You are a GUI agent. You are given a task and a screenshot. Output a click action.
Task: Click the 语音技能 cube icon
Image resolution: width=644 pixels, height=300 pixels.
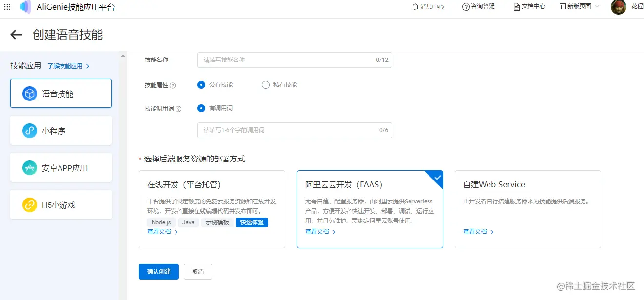(x=30, y=94)
